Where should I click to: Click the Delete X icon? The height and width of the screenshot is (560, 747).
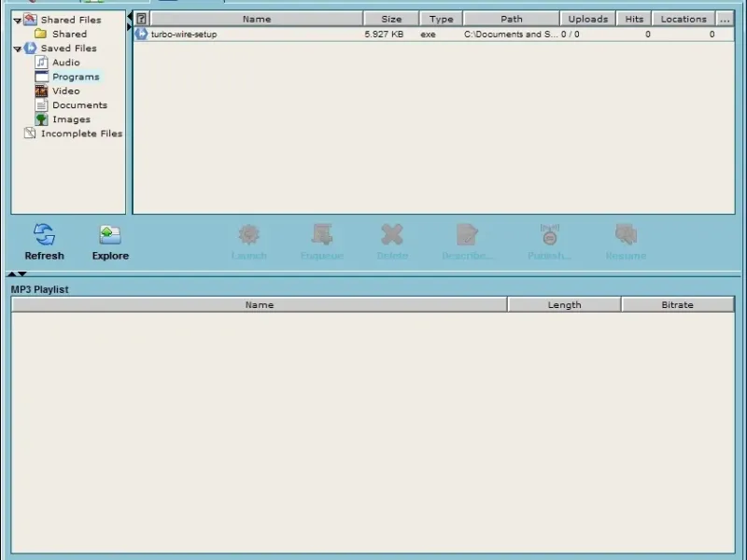tap(392, 234)
